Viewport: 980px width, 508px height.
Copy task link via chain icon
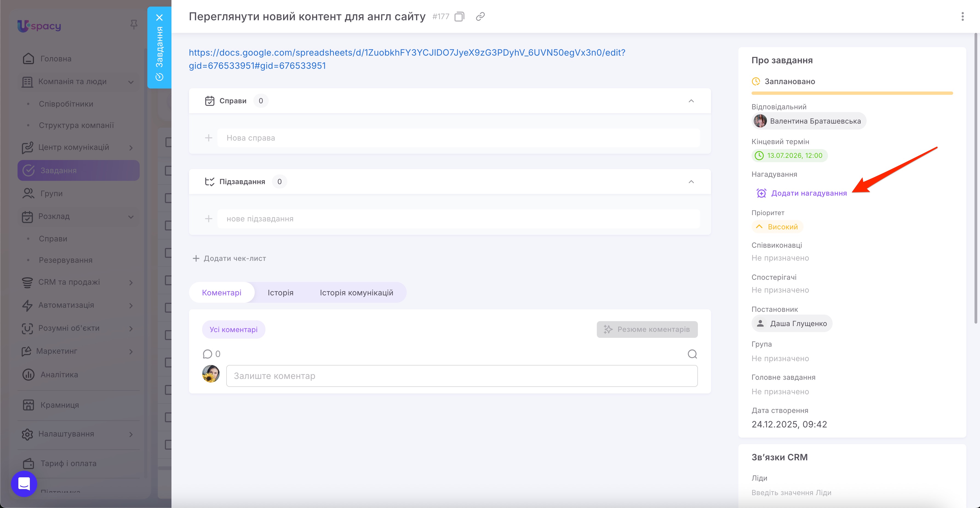point(480,17)
